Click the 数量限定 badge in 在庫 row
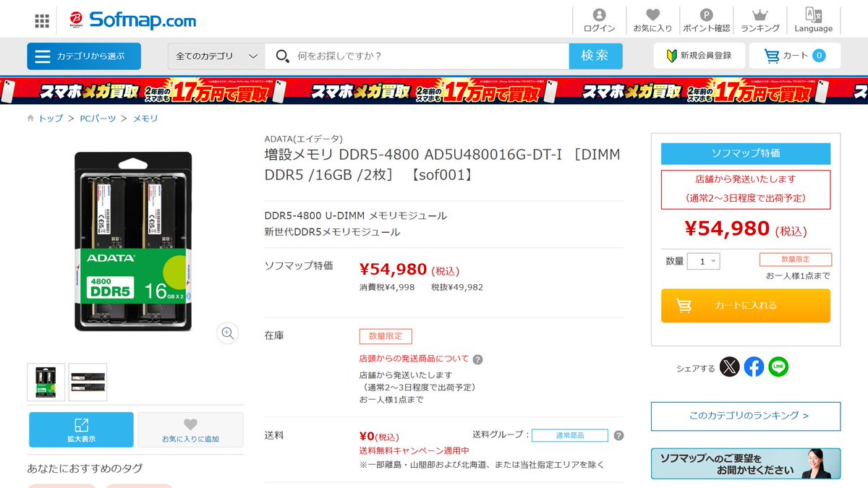The width and height of the screenshot is (868, 488). click(386, 336)
